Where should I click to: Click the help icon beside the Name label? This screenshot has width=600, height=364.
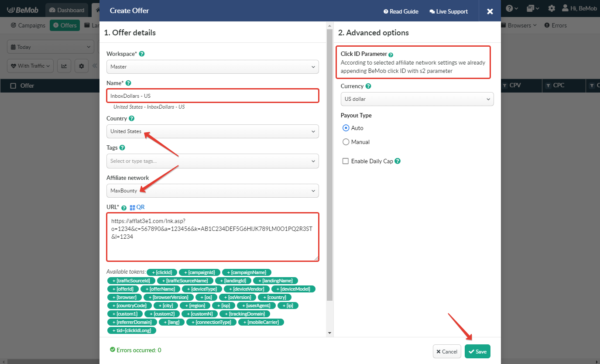click(128, 83)
